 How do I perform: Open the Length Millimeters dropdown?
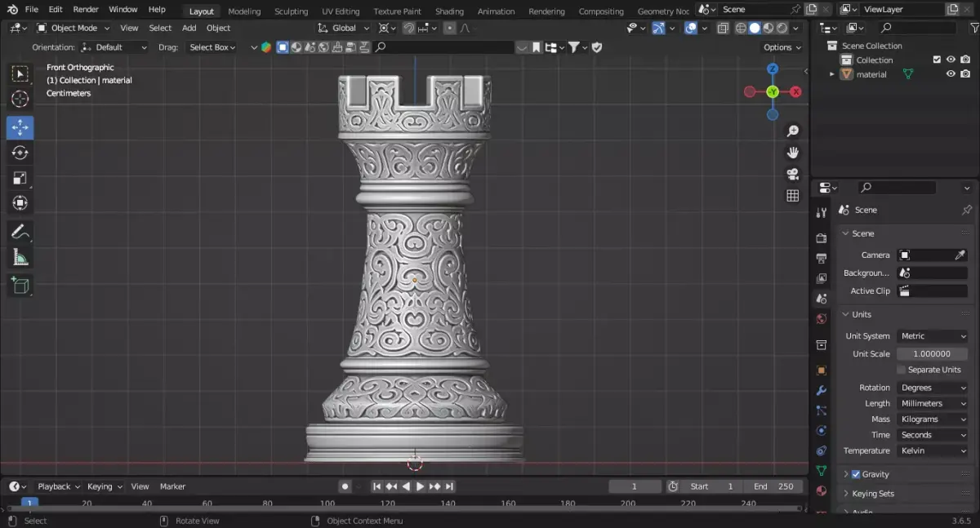[x=932, y=403]
